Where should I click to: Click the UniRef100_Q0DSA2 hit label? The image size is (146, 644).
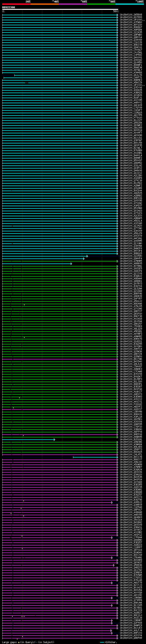point(131,60)
